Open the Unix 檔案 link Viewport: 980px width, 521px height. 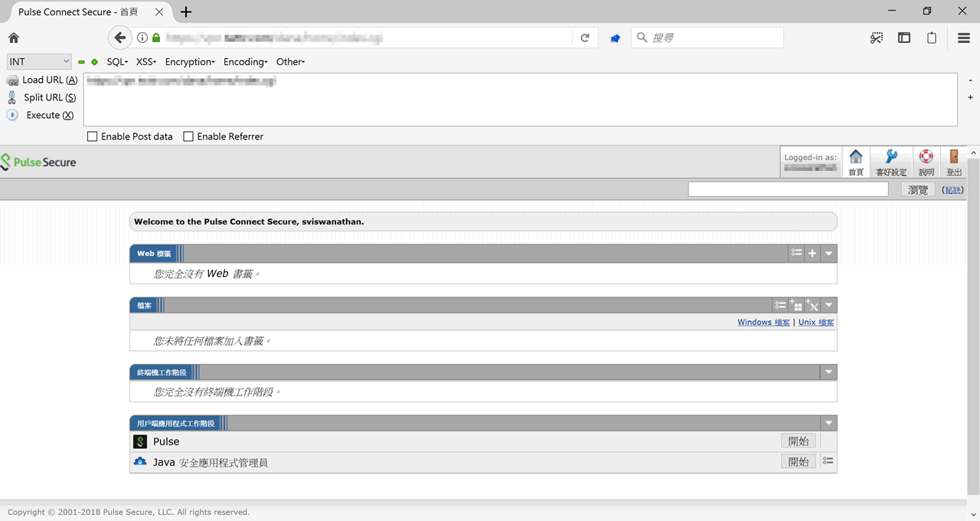point(816,323)
